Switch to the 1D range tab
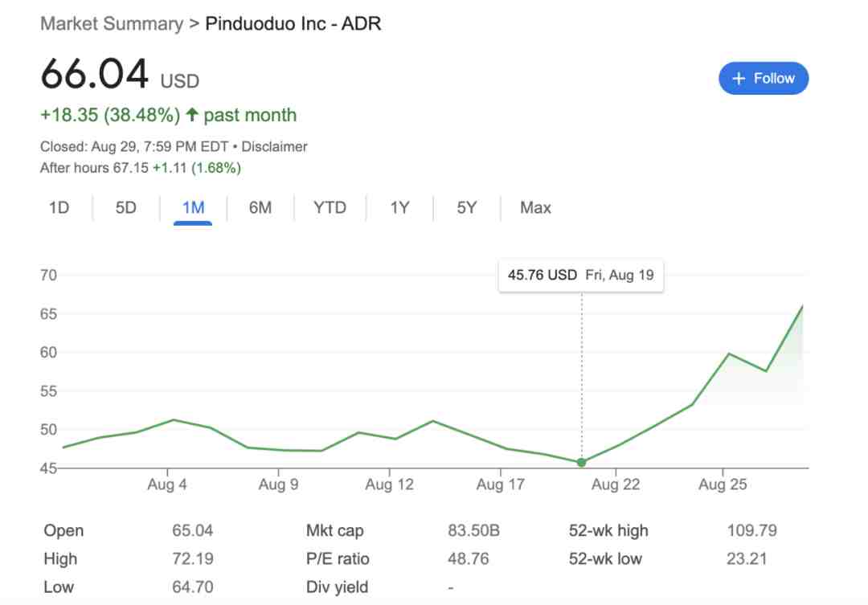The width and height of the screenshot is (868, 605). [59, 207]
